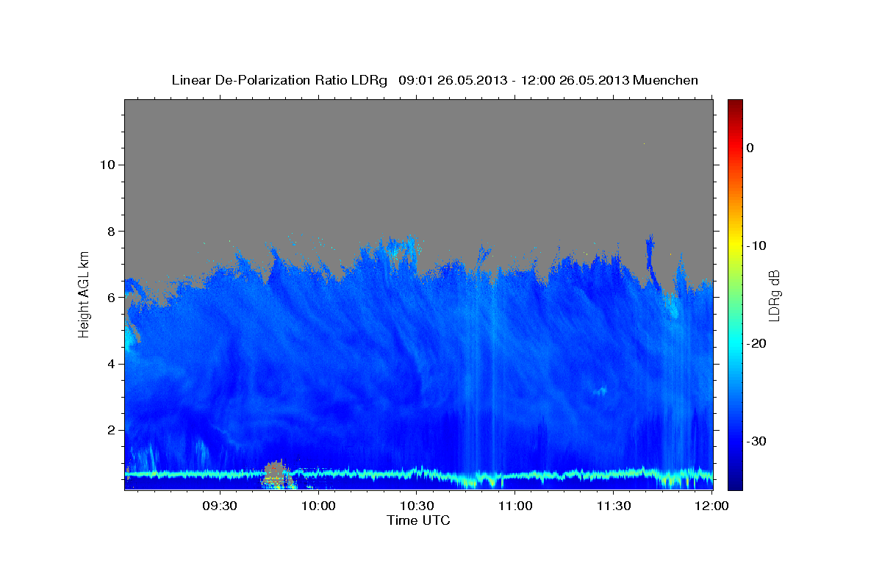882x588 pixels.
Task: Click the date range '09:01 26.05.2013' in title
Action: click(x=452, y=80)
